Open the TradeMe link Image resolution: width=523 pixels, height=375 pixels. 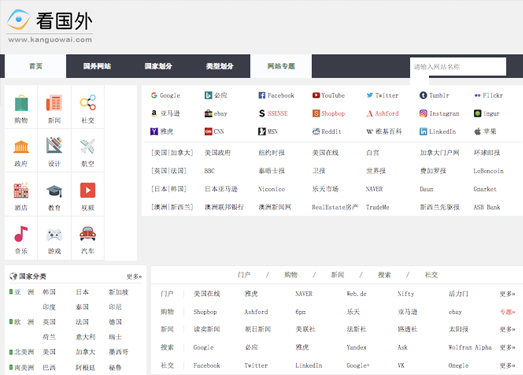377,207
